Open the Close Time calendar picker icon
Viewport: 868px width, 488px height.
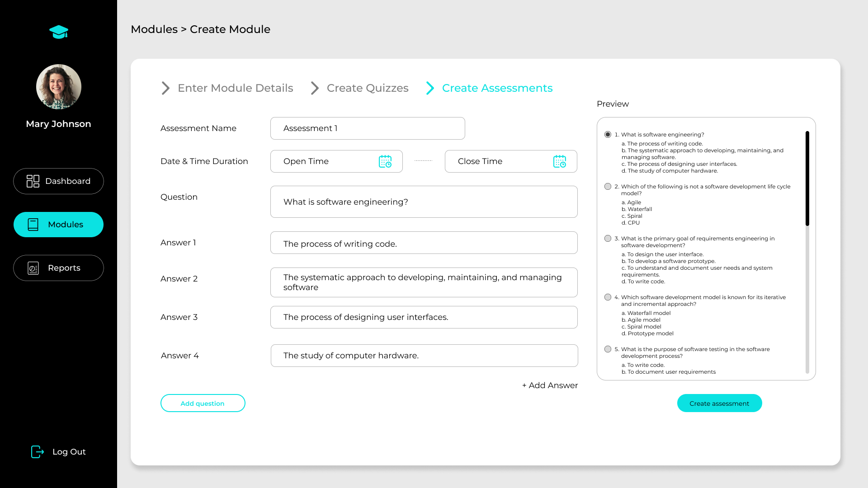560,161
